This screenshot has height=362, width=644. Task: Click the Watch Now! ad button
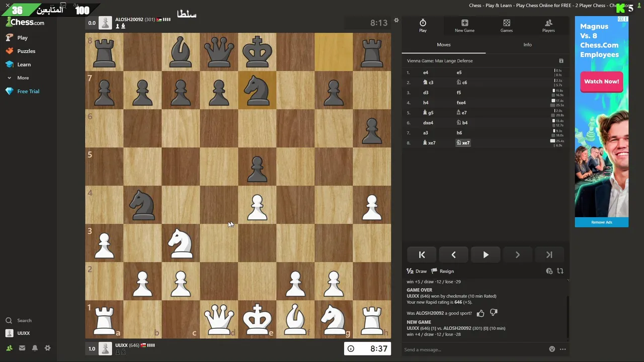601,81
